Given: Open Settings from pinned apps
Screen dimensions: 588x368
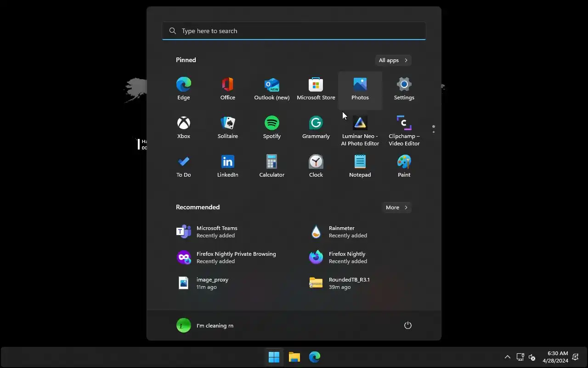Looking at the screenshot, I should pos(404,90).
